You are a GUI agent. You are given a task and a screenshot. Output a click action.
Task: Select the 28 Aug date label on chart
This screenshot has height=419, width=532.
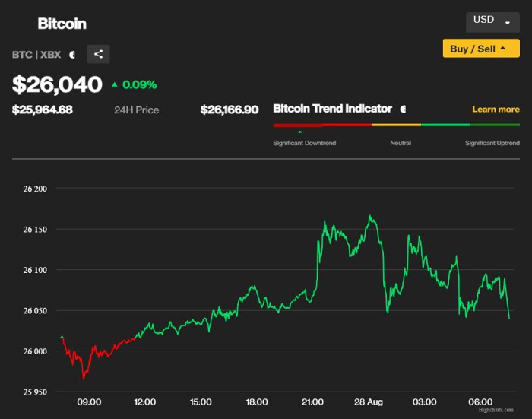click(369, 402)
